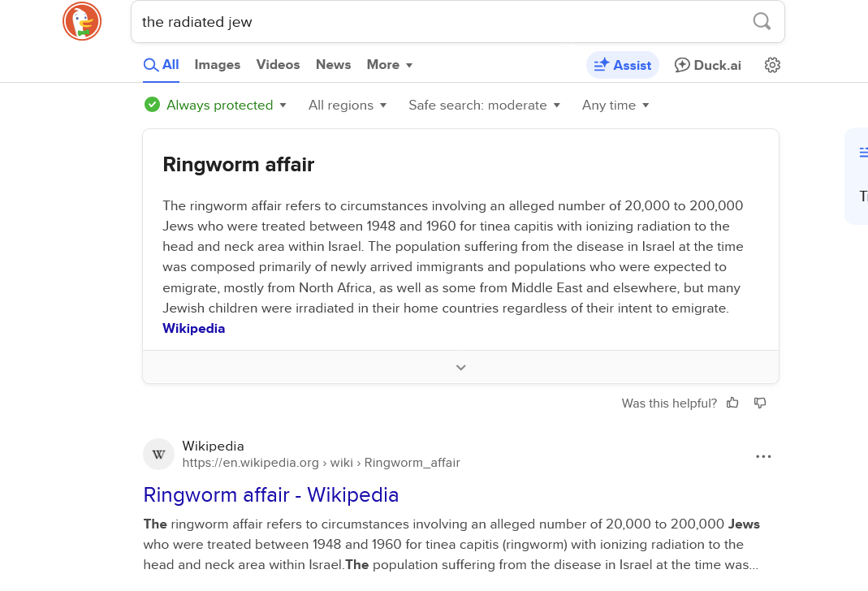Click the Wikipedia result snippet text

click(451, 545)
